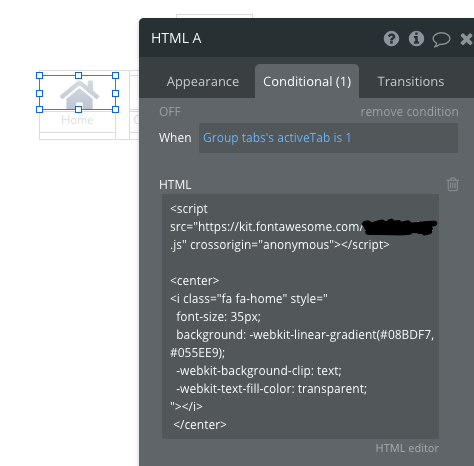Image resolution: width=474 pixels, height=466 pixels.
Task: Click the HTML property label
Action: coord(175,185)
